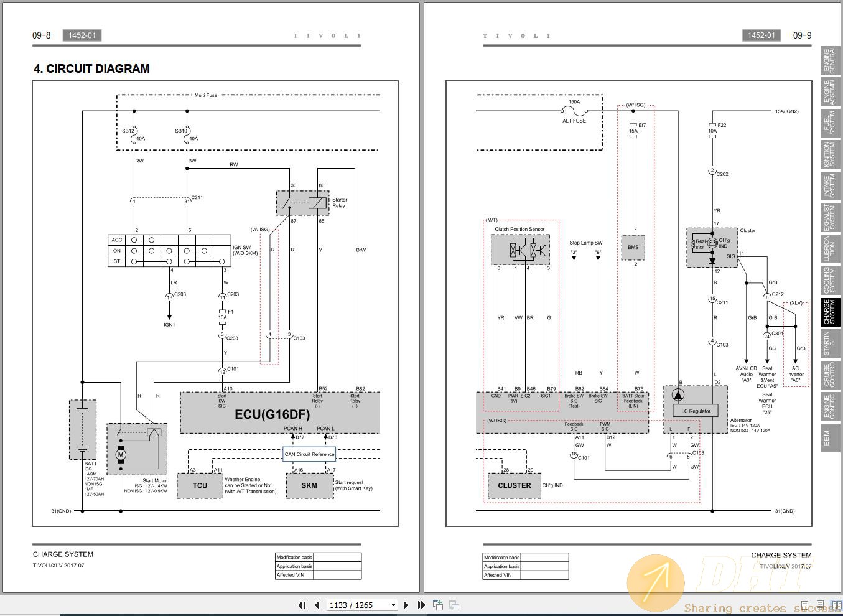Click the ECU(G16DF) block label

point(272,414)
